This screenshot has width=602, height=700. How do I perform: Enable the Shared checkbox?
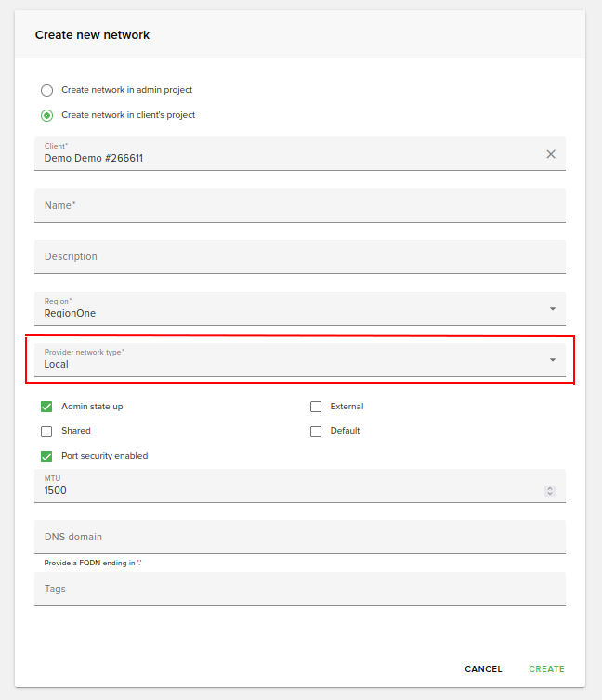(46, 432)
